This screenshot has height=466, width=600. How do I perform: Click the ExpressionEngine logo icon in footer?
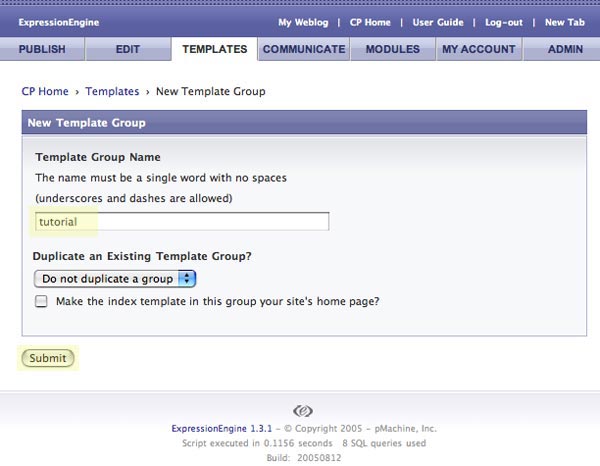303,411
